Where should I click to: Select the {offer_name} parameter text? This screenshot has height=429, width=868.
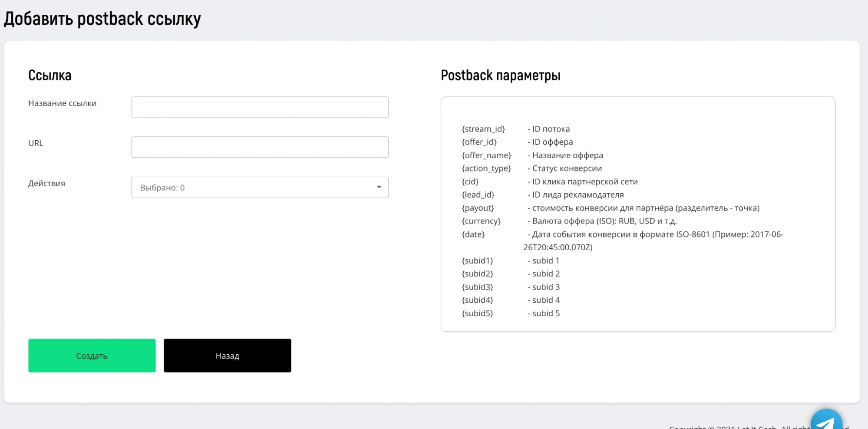486,155
